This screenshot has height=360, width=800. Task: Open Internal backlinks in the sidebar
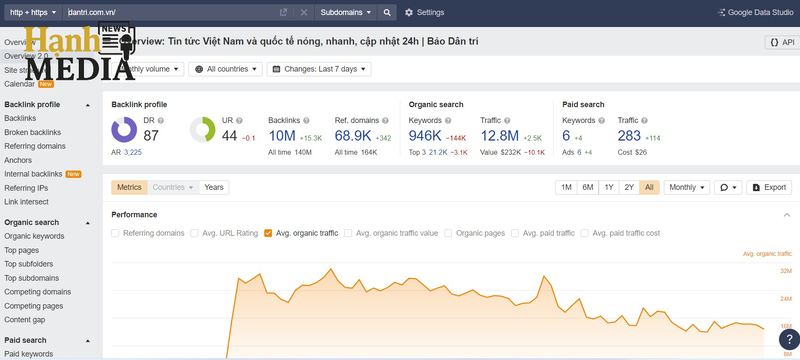(33, 174)
